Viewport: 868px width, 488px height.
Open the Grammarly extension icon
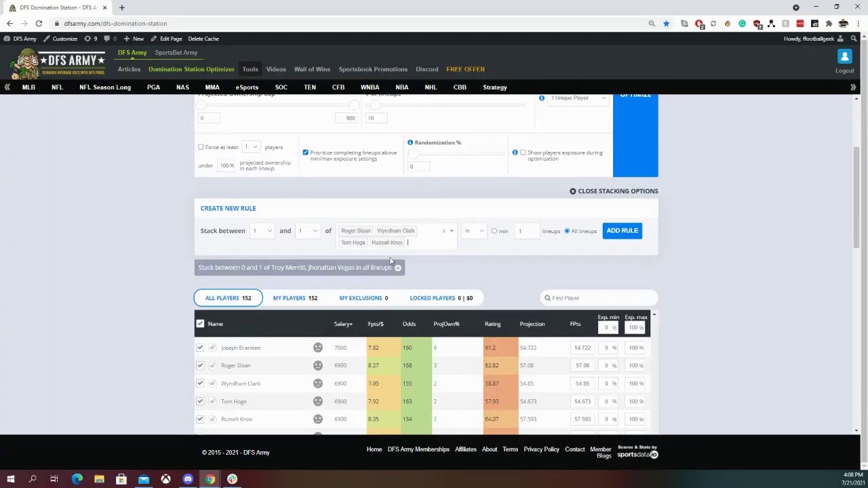(742, 24)
